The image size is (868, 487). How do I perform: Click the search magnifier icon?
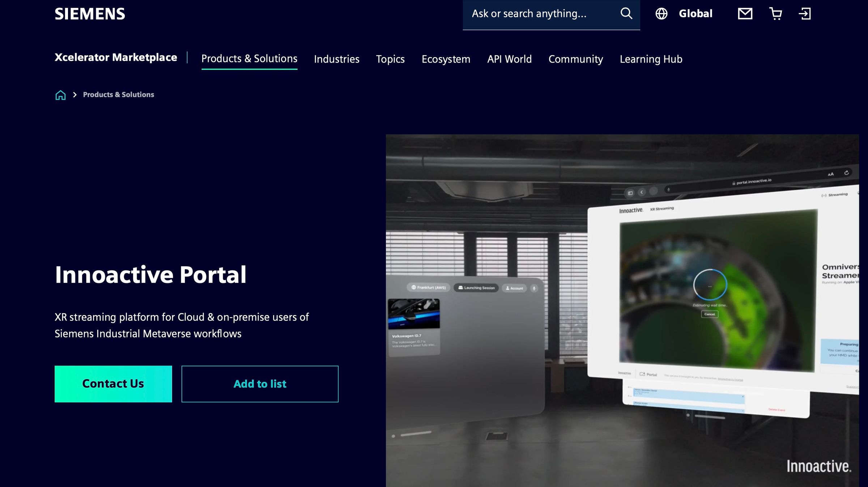(626, 14)
